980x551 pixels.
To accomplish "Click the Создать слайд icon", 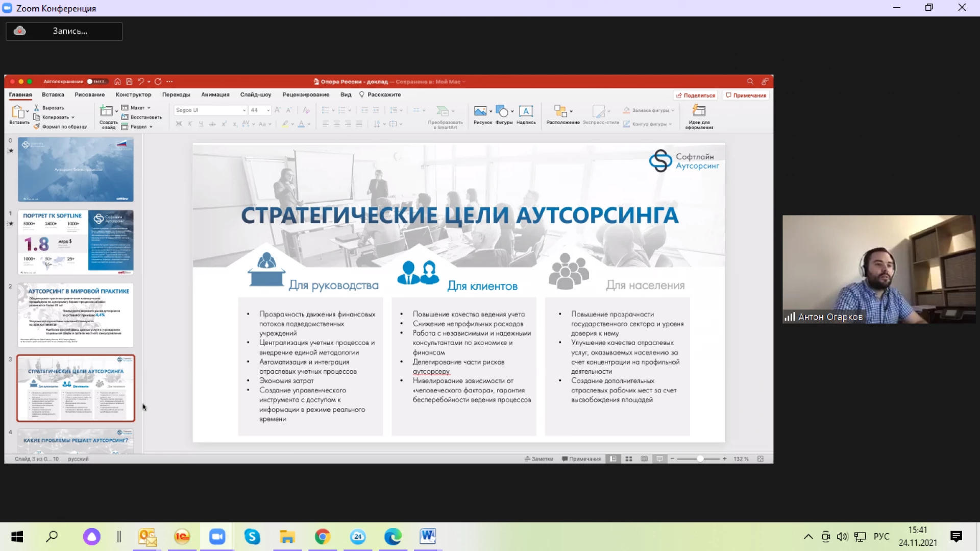I will click(107, 111).
